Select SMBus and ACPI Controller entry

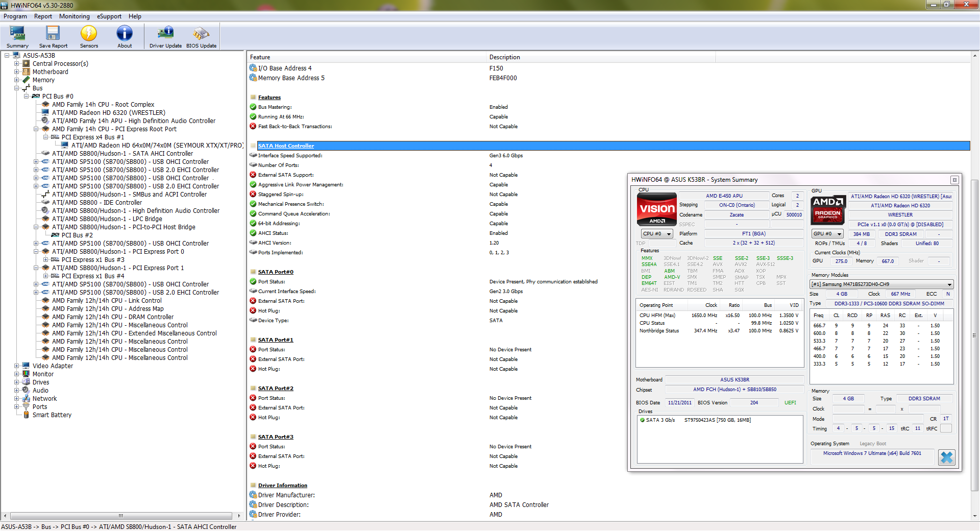[129, 195]
